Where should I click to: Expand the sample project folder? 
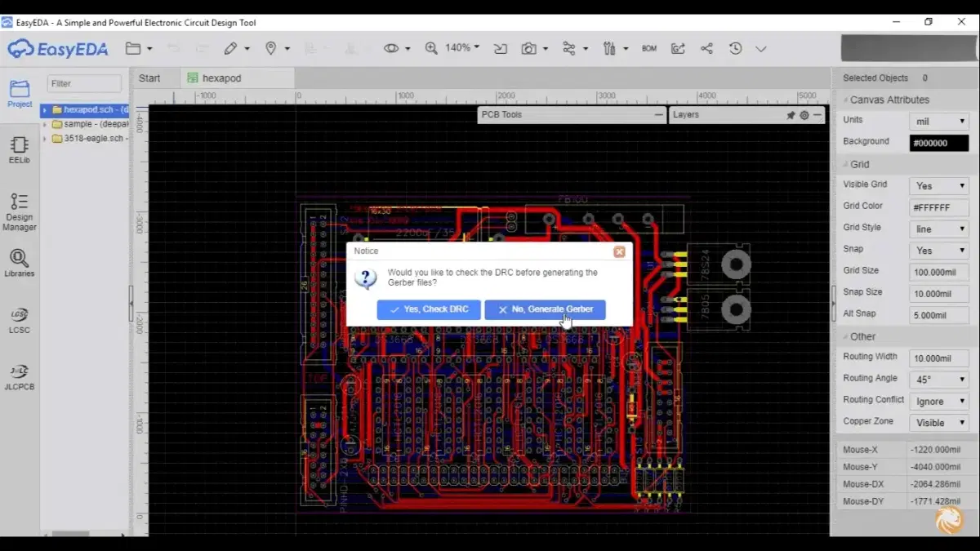point(45,124)
